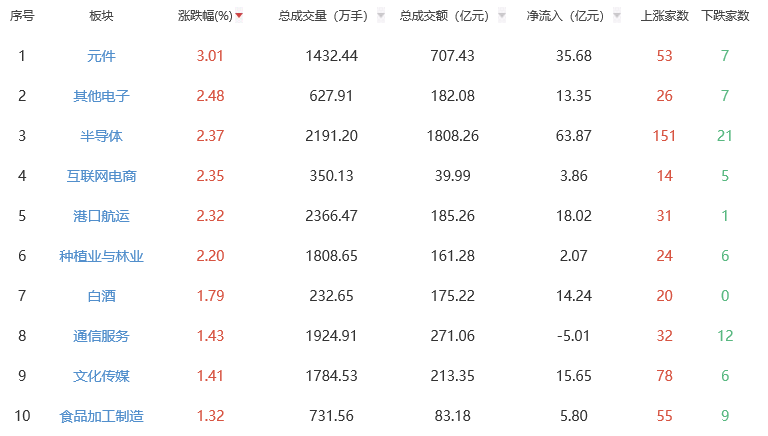Open the 文化传媒 sector link
Screen dimensions: 768x436
click(101, 376)
